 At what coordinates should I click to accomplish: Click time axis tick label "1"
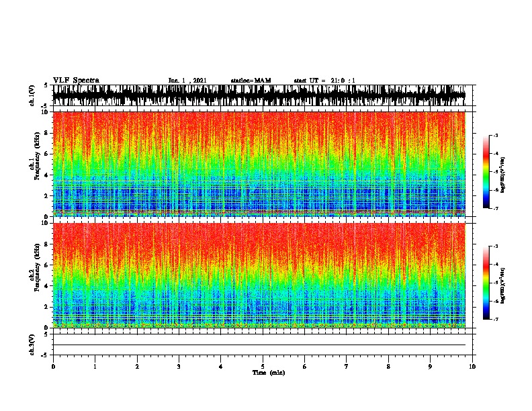pos(95,367)
